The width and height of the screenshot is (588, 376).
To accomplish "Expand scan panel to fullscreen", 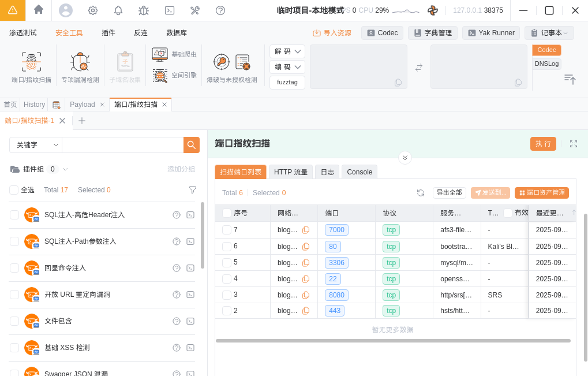I will pos(574,144).
